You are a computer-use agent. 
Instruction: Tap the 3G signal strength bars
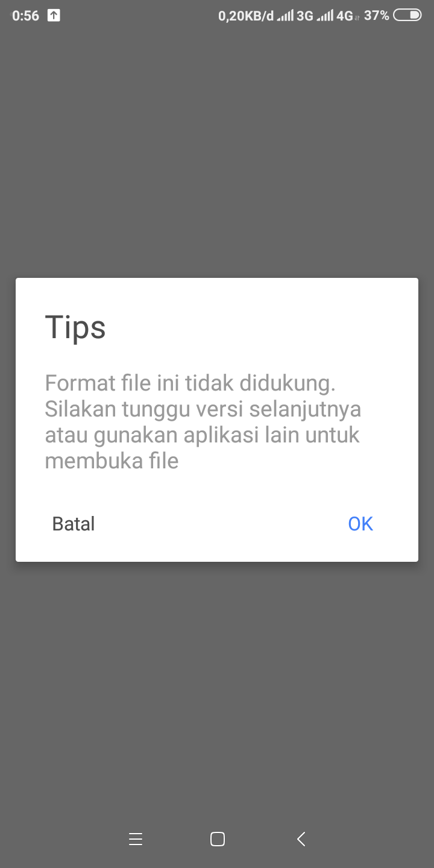(x=285, y=16)
